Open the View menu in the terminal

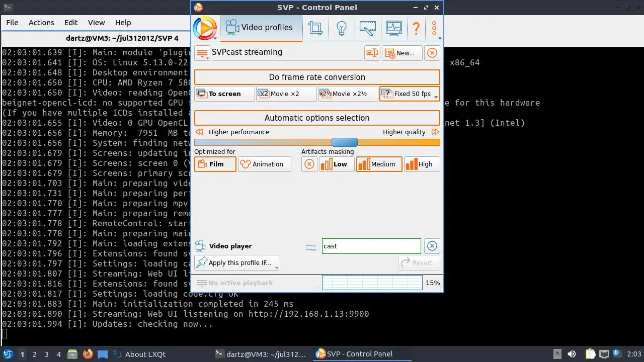pyautogui.click(x=96, y=23)
